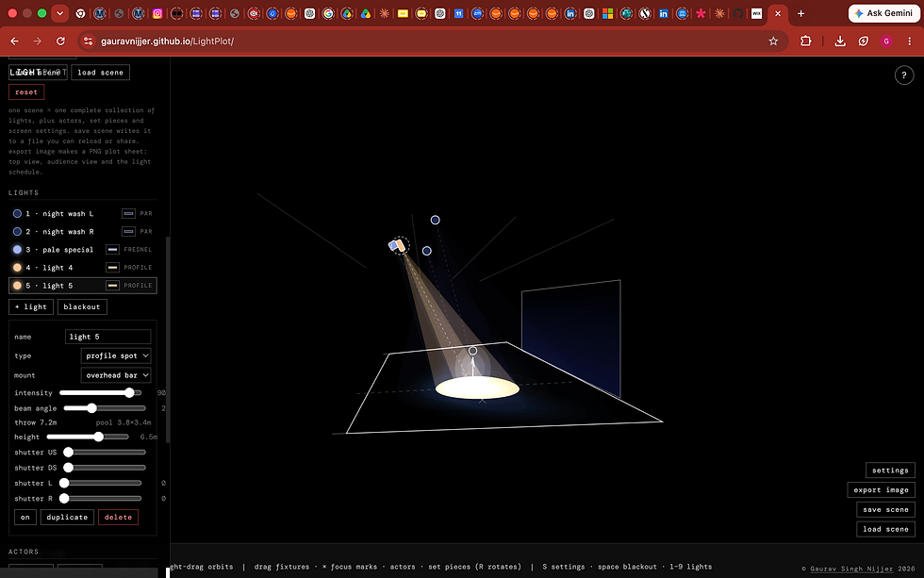This screenshot has height=578, width=924.
Task: Toggle the blackout button
Action: [82, 307]
